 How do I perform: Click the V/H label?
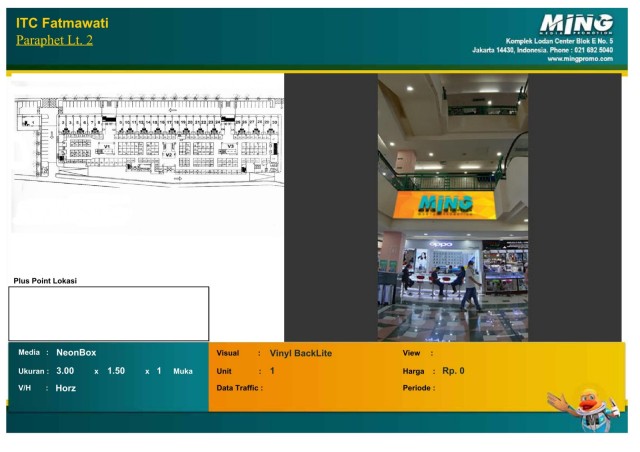coord(24,388)
